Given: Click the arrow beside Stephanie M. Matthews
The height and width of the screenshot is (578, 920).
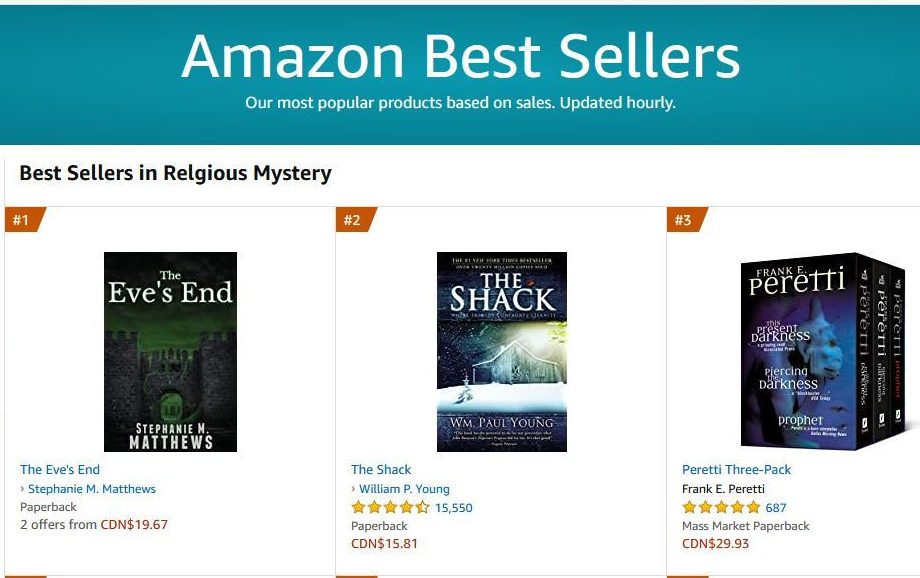Looking at the screenshot, I should tap(23, 489).
